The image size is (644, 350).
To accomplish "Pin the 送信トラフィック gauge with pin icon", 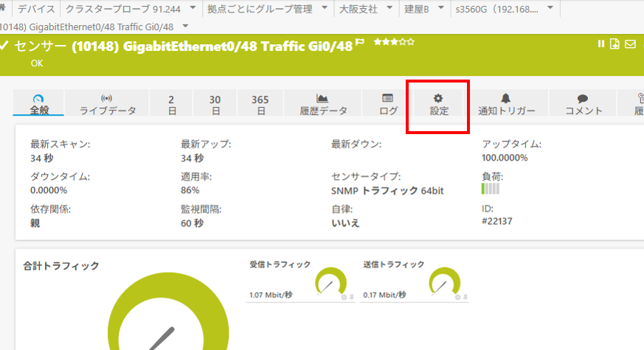I will 465,296.
